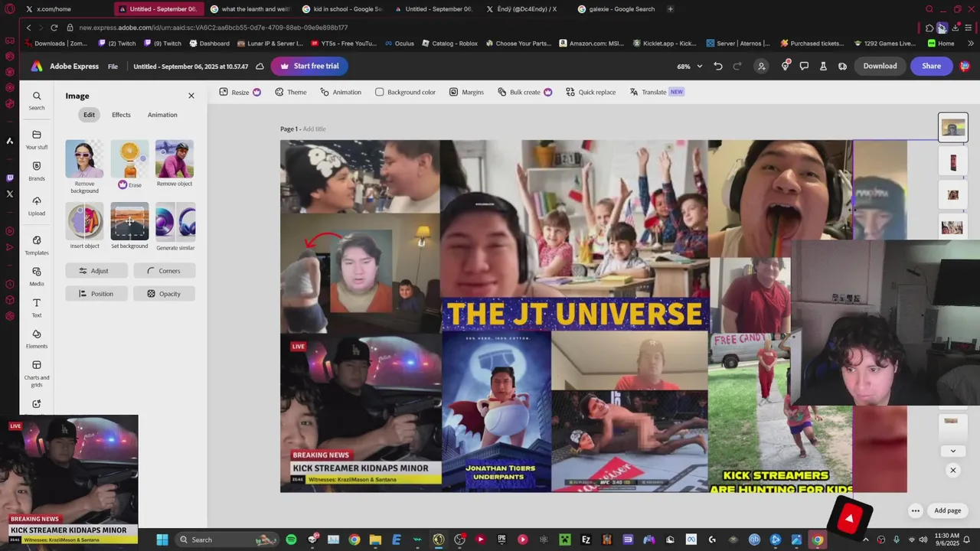Choose the Erase action
980x551 pixels.
pyautogui.click(x=129, y=164)
